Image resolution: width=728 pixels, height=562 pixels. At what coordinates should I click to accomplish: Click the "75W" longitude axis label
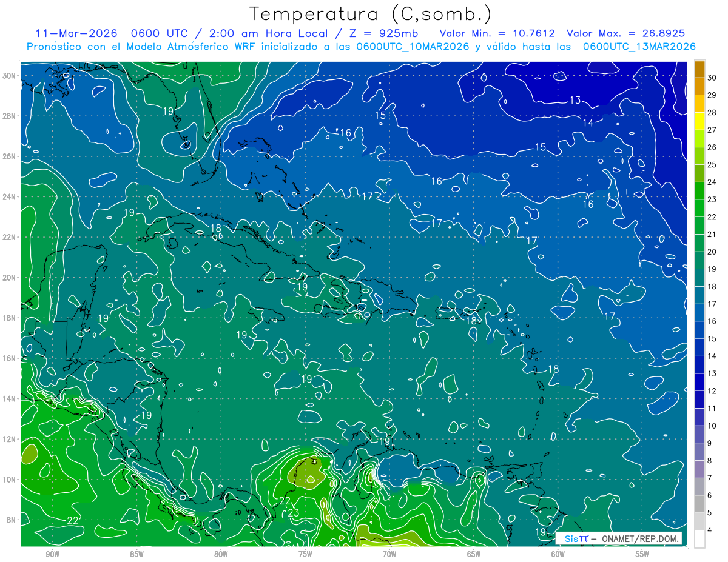click(x=305, y=554)
